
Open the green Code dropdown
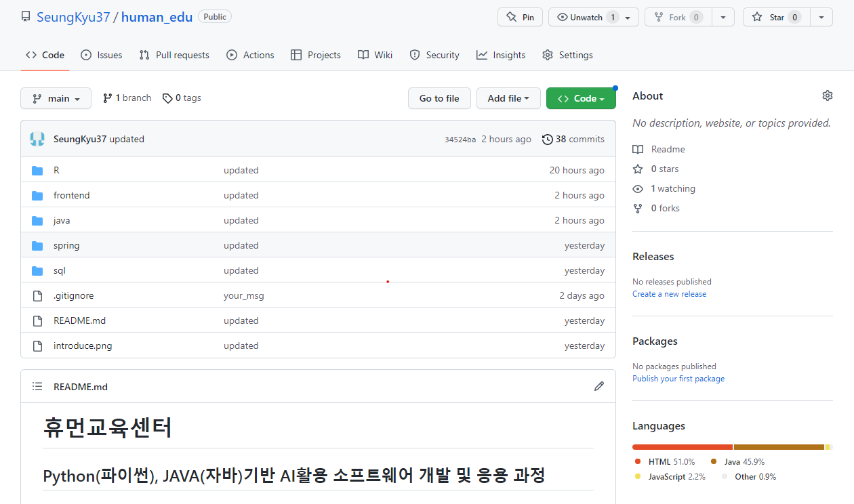pyautogui.click(x=581, y=98)
